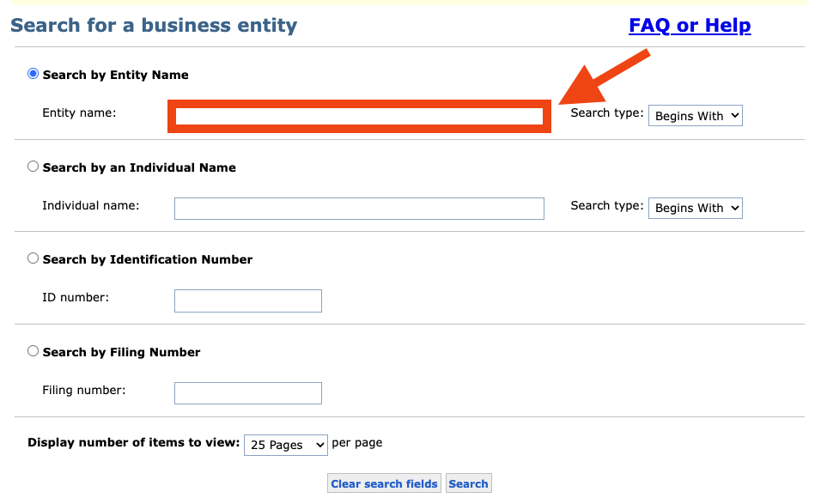Focus the highlighted Entity name text field
This screenshot has width=821, height=504.
click(359, 116)
